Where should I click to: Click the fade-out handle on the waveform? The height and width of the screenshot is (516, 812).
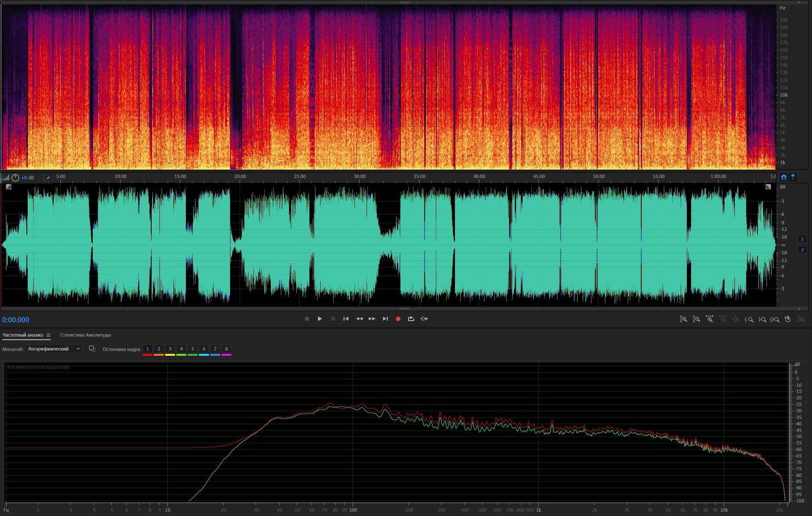click(x=768, y=187)
